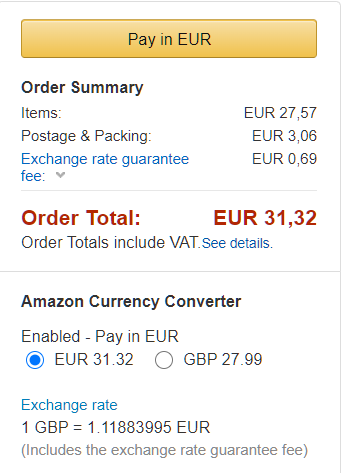363x473 pixels.
Task: Click the Pay in EUR button
Action: 169,39
